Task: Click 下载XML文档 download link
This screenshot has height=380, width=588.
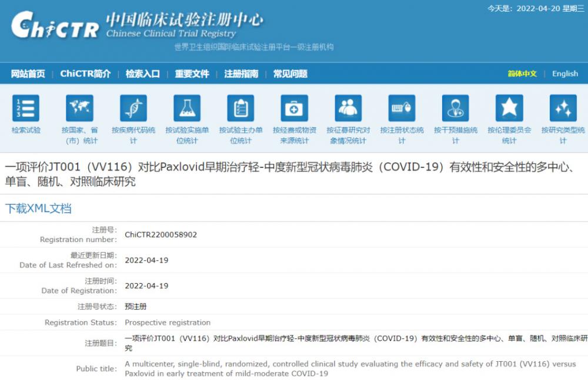Action: 38,209
